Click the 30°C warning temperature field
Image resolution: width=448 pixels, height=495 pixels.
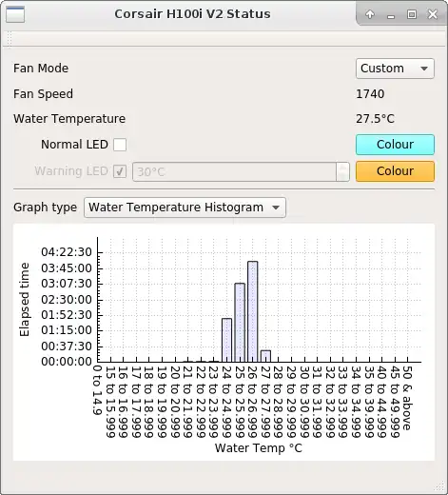click(234, 171)
